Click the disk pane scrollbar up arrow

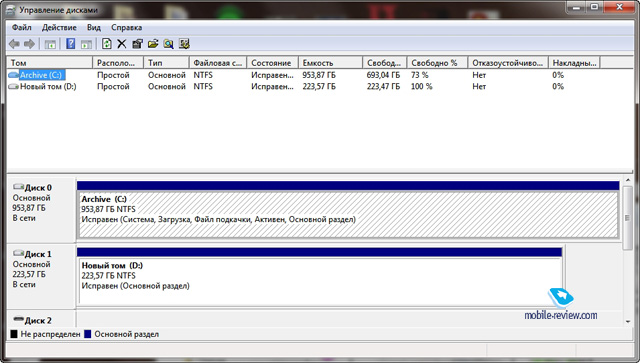point(628,180)
